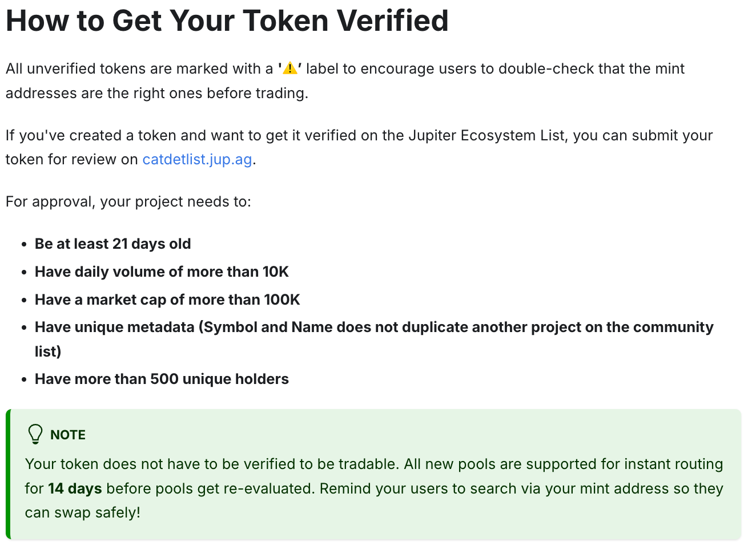Click the 'For approval, your project needs to:' line
The image size is (756, 558).
128,202
